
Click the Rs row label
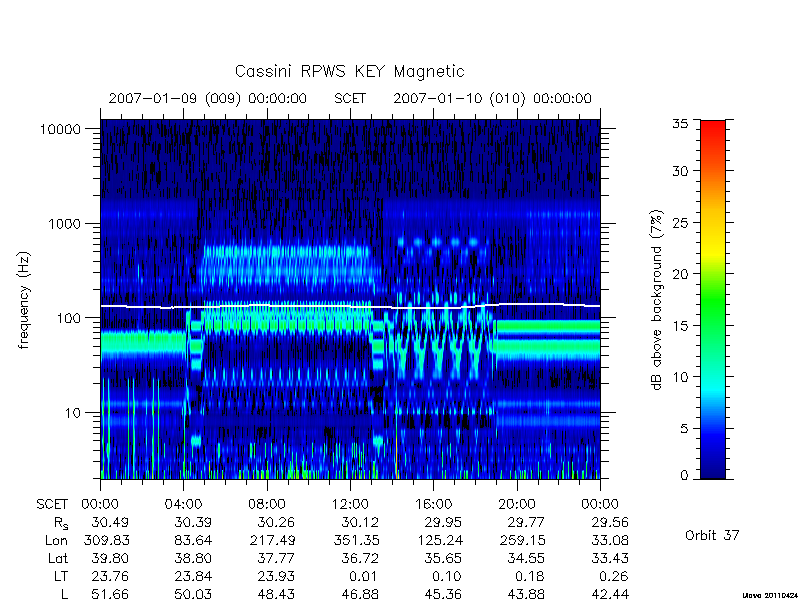(x=61, y=523)
